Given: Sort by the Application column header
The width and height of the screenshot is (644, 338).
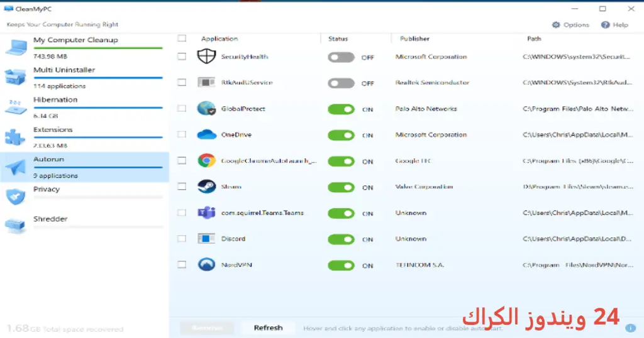Looking at the screenshot, I should coord(219,38).
